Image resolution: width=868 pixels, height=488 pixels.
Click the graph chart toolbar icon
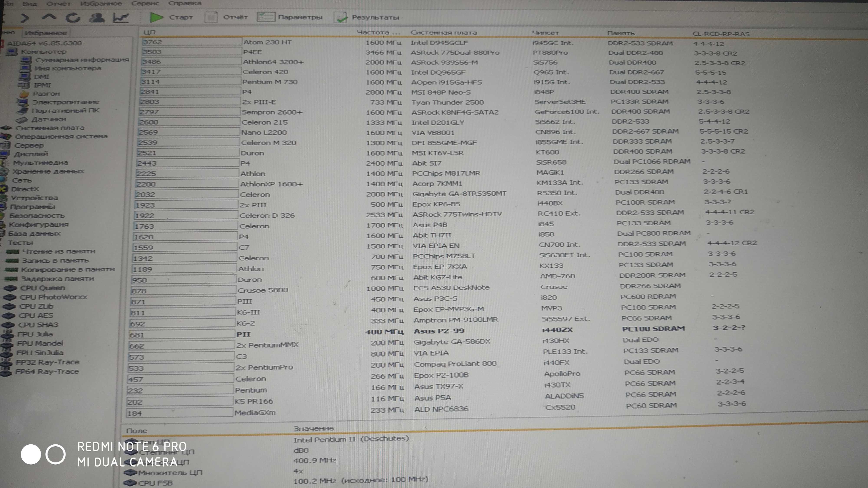pos(121,17)
